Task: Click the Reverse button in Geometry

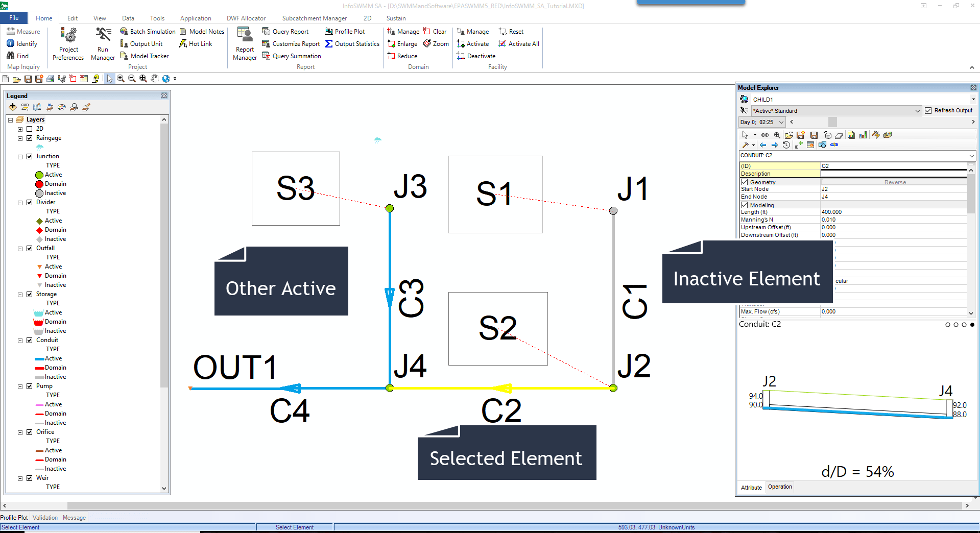Action: (895, 182)
